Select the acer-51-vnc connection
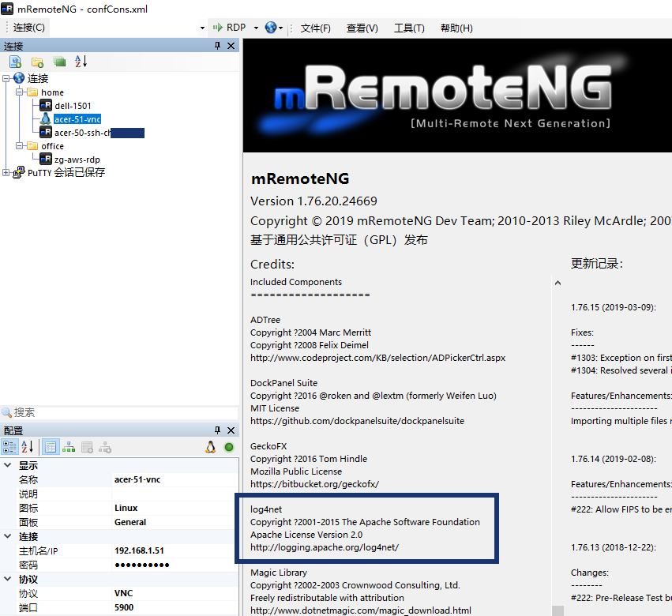The width and height of the screenshot is (672, 616). pyautogui.click(x=77, y=119)
